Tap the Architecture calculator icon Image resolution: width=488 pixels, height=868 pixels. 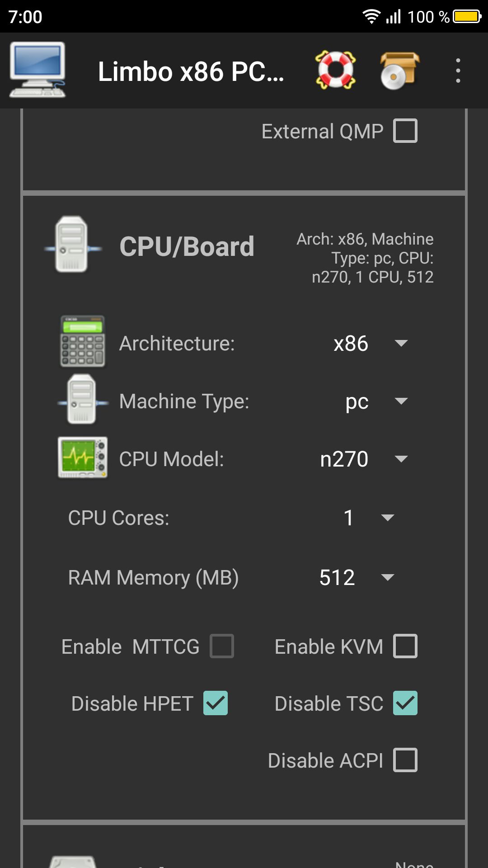point(83,341)
